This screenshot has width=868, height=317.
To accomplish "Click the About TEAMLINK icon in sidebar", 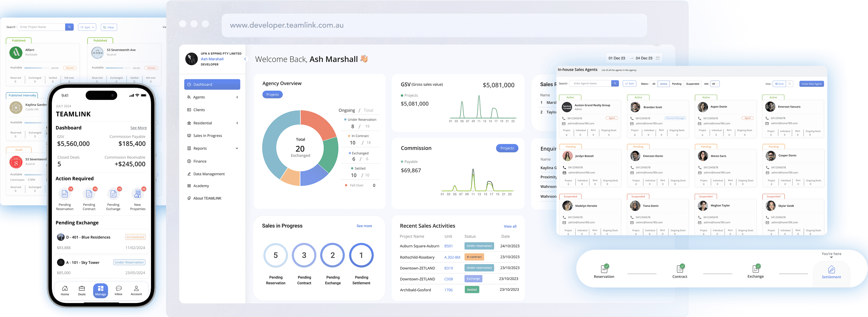I will pos(189,198).
